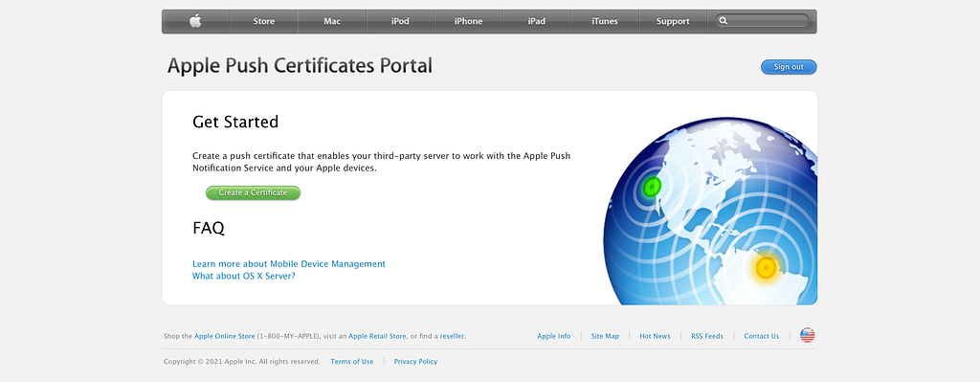Open the Support navigation item

[x=673, y=21]
